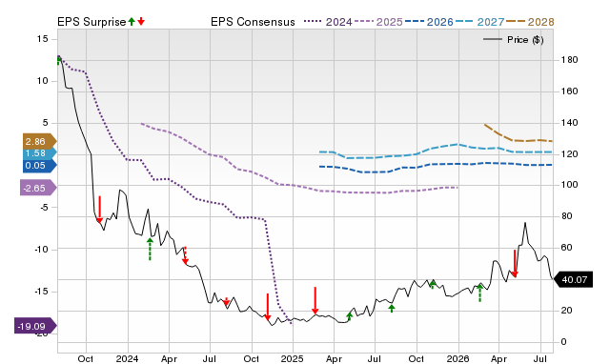Click the 2028 brown legend entry
Screen dimensions: 610x364
(530, 22)
